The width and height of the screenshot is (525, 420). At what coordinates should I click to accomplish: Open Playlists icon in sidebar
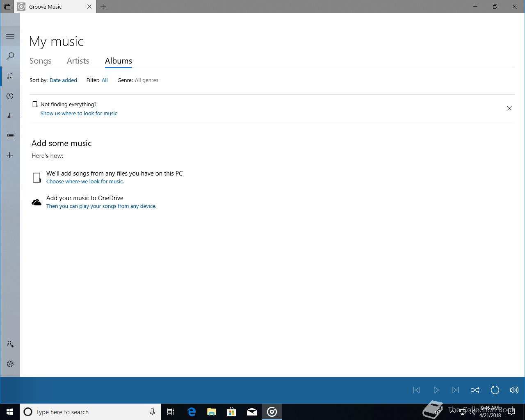[x=10, y=136]
